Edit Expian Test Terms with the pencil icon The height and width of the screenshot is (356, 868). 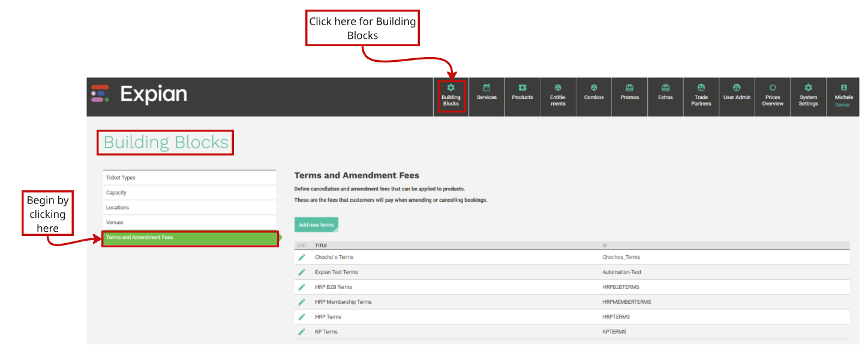(302, 272)
